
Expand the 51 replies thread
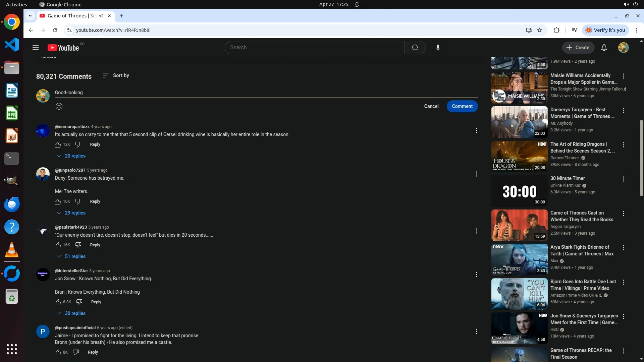71,256
